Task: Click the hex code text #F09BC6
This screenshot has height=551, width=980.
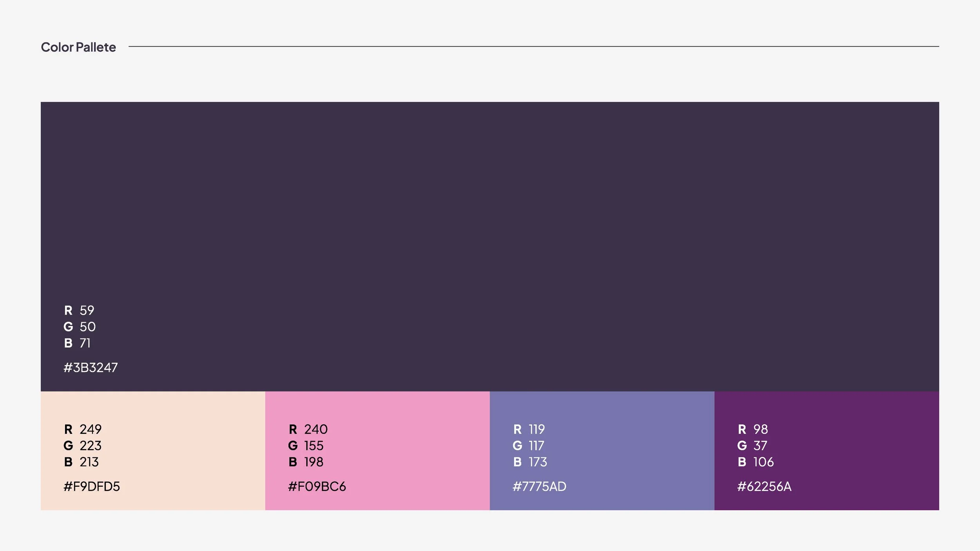Action: point(317,486)
